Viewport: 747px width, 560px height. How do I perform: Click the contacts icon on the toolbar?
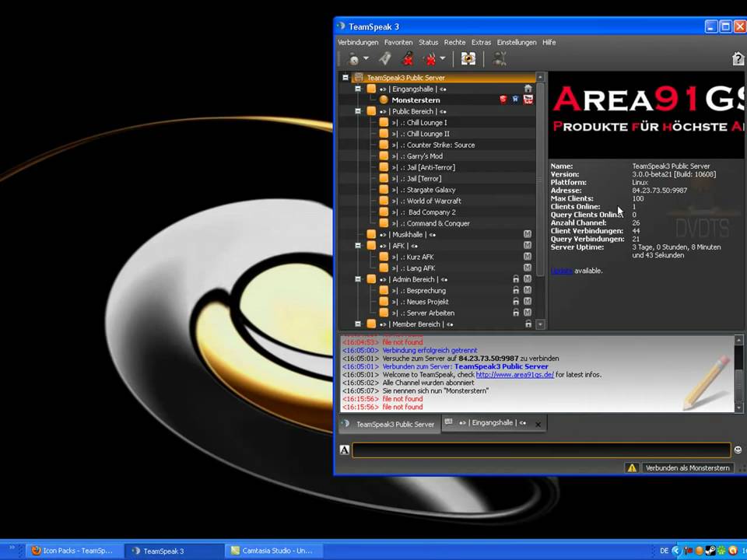pyautogui.click(x=500, y=59)
